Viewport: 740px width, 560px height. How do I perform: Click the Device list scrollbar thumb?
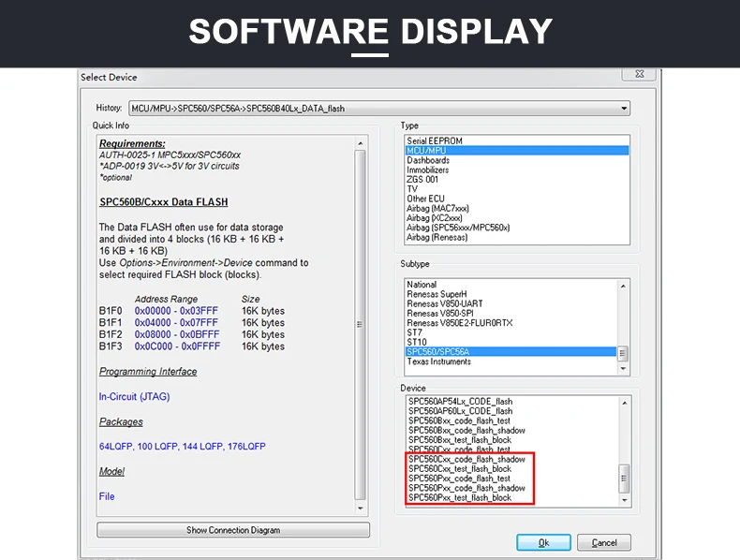click(624, 479)
